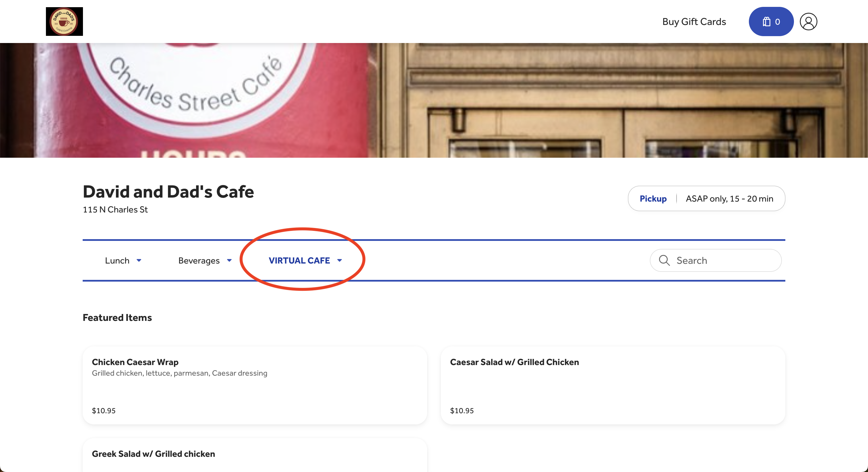
Task: Select the Lunch menu category
Action: pos(117,260)
